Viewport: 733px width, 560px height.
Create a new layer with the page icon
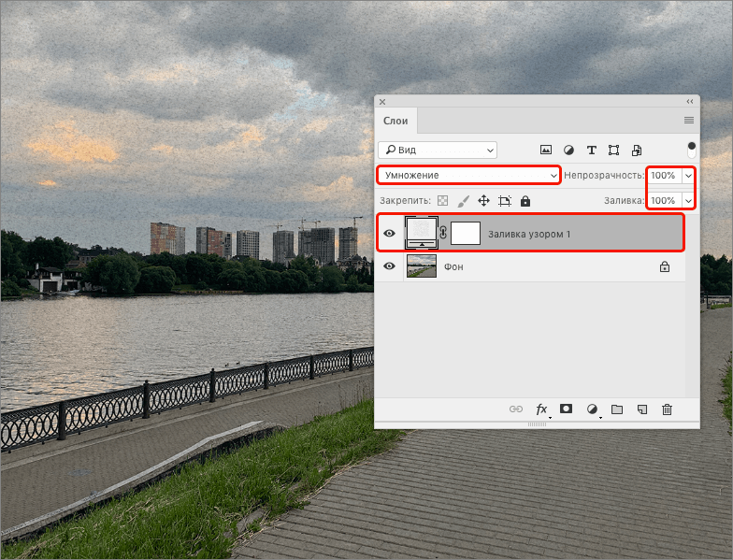tap(642, 409)
